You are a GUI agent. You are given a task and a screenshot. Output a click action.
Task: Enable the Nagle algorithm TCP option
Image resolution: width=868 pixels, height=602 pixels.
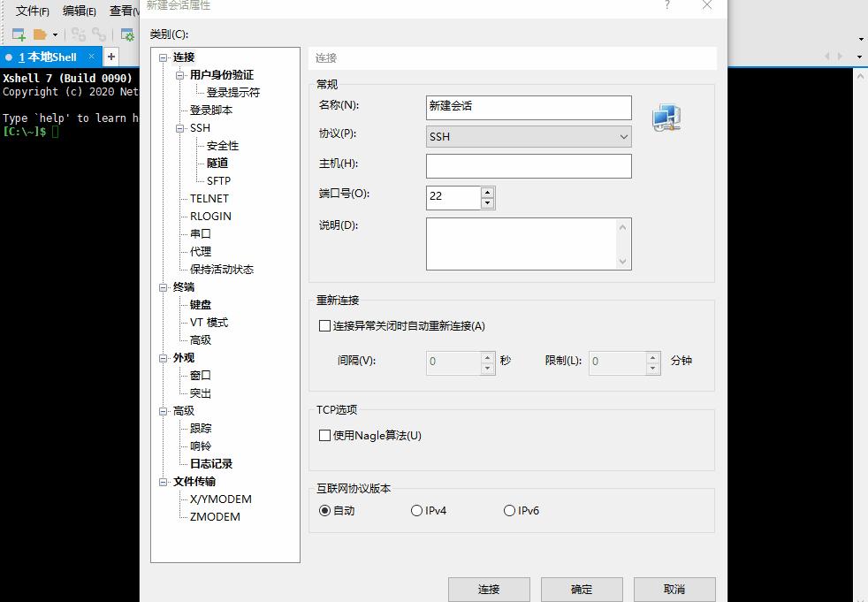click(x=324, y=435)
